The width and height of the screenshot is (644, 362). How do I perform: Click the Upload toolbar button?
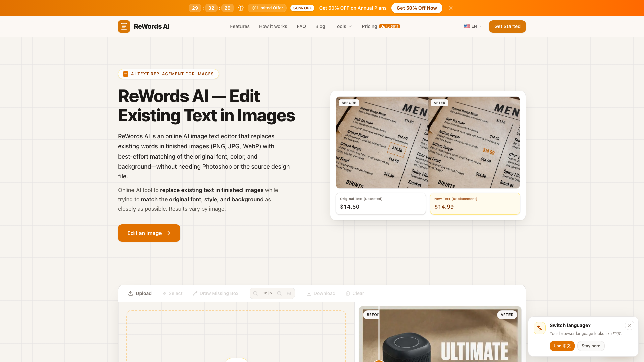point(140,293)
